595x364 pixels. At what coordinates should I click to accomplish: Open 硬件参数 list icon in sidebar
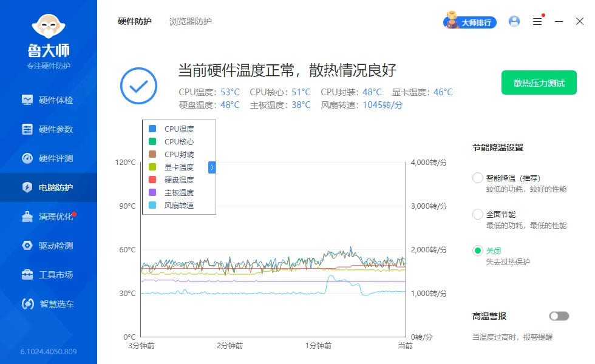click(x=27, y=129)
